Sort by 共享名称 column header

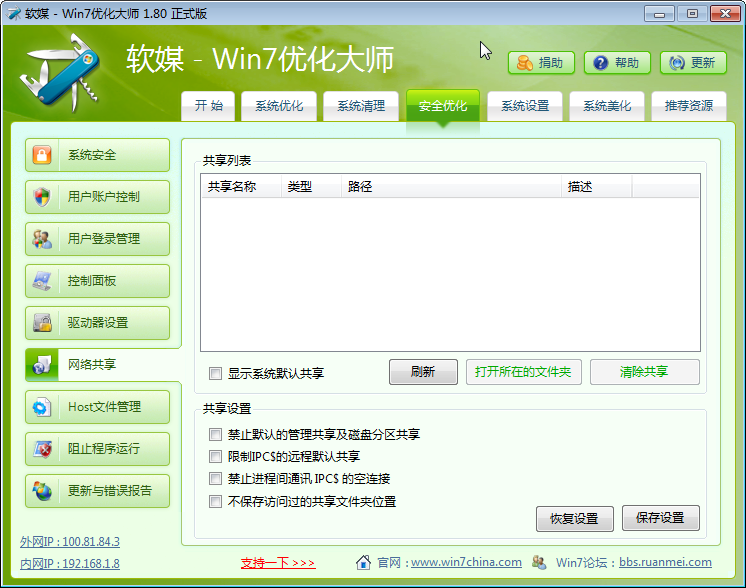[x=241, y=186]
